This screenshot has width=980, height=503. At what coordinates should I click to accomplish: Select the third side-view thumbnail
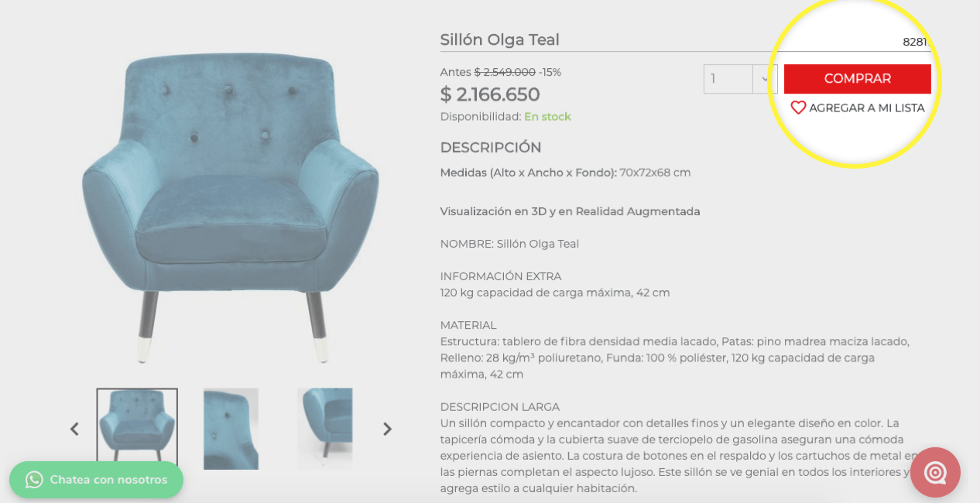[325, 428]
